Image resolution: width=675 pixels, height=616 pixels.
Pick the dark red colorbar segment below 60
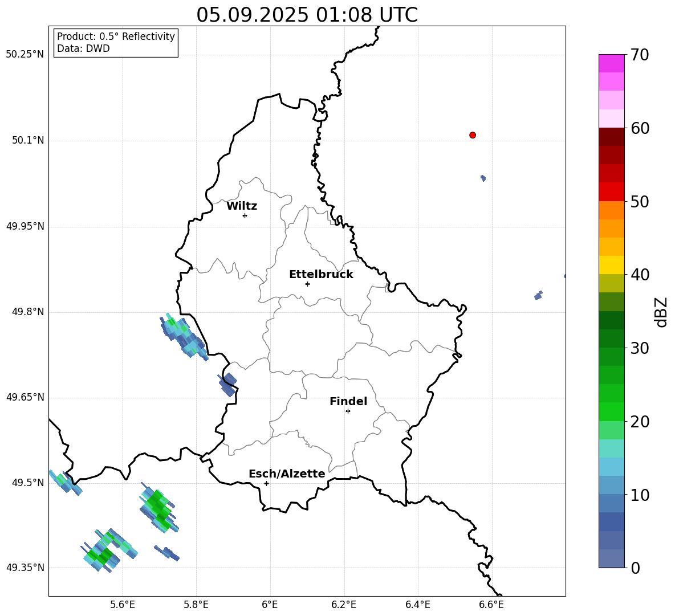pos(611,137)
